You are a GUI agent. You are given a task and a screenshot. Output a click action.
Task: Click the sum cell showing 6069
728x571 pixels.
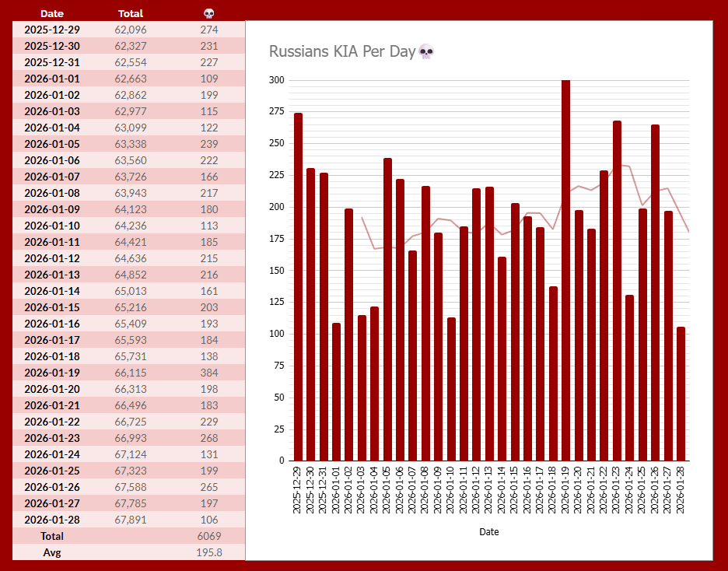tap(208, 536)
